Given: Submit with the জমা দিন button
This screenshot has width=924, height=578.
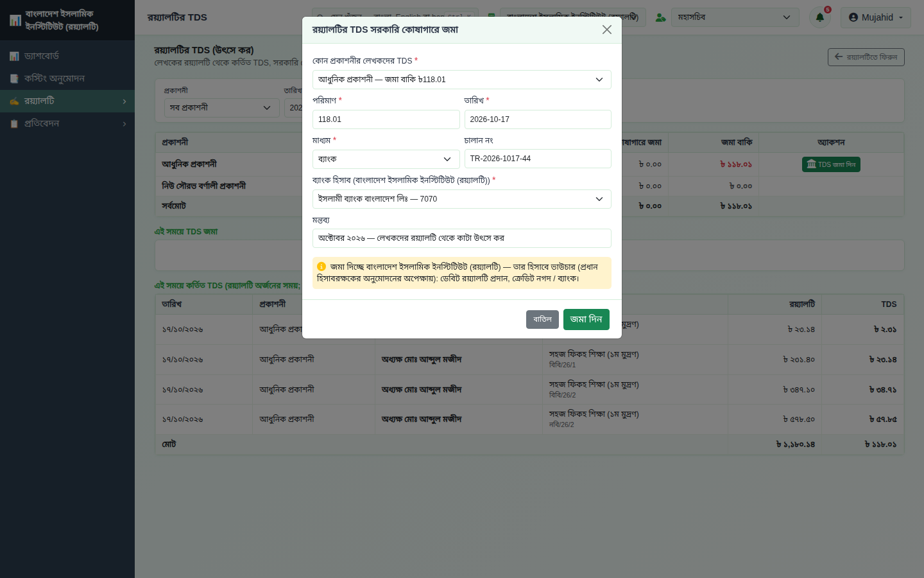Looking at the screenshot, I should click(x=586, y=319).
